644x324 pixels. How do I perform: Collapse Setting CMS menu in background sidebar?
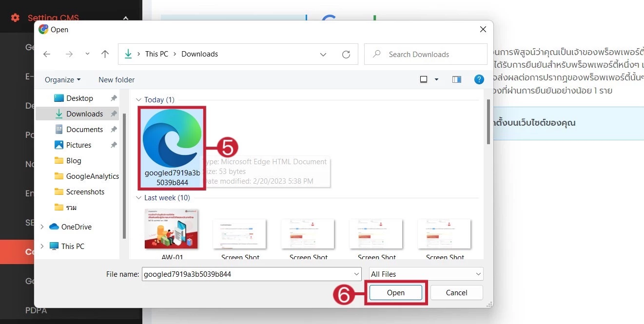(126, 18)
